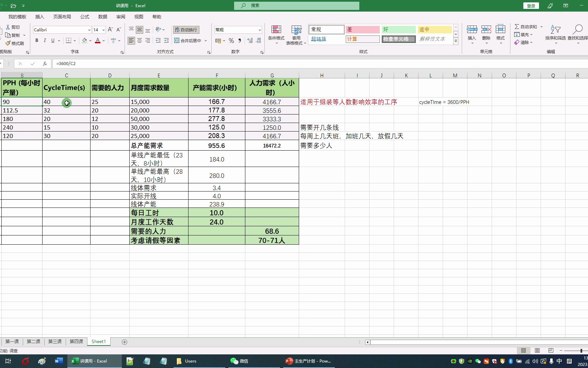Viewport: 588px width, 368px height.
Task: Click the search box in title bar
Action: [296, 5]
